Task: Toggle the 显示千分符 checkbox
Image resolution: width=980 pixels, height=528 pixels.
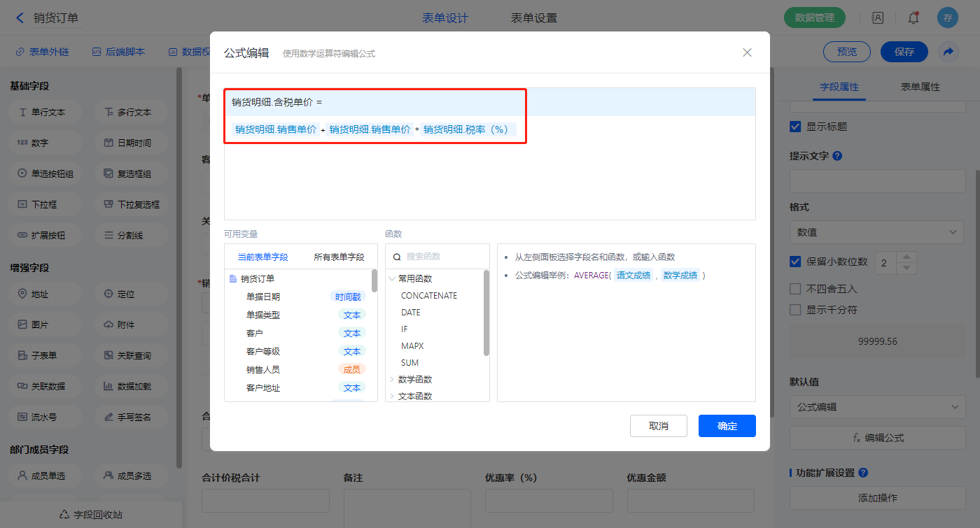Action: 795,310
